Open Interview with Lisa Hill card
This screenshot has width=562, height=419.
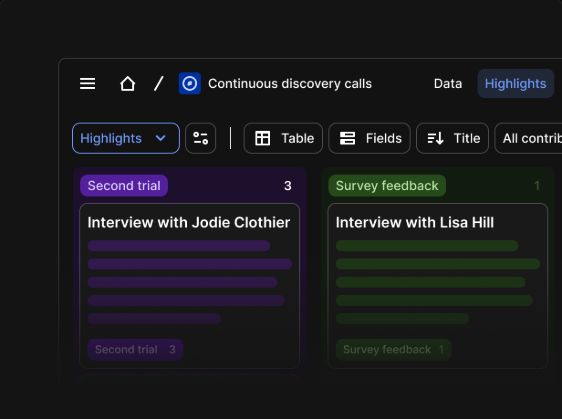click(x=438, y=286)
